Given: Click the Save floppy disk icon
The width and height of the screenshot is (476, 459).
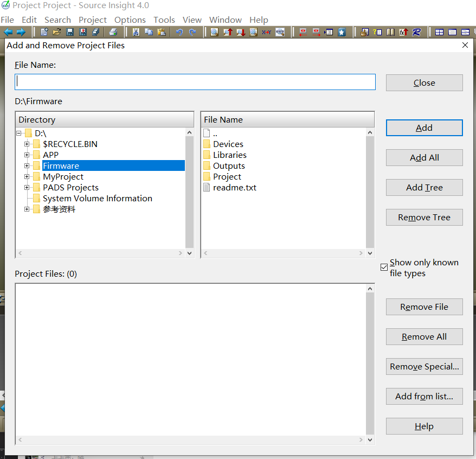Looking at the screenshot, I should [70, 32].
